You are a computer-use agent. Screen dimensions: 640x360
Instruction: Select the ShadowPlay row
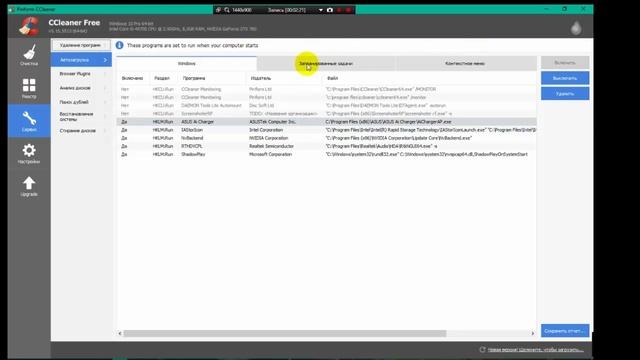[x=327, y=154]
